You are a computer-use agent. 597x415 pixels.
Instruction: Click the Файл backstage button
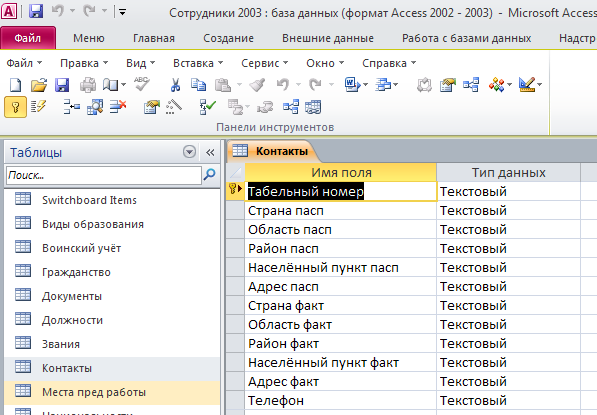coord(28,38)
